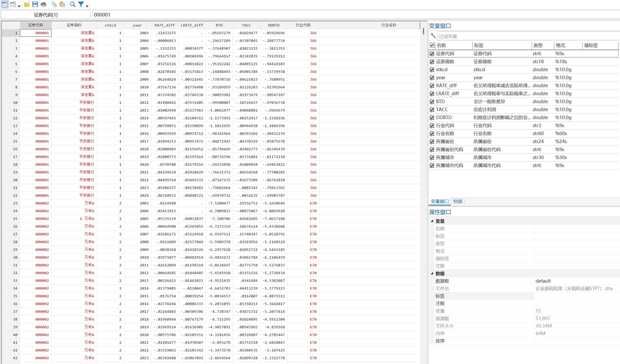Switch to data browse mode icon
This screenshot has width=620, height=364.
[x=13, y=4]
